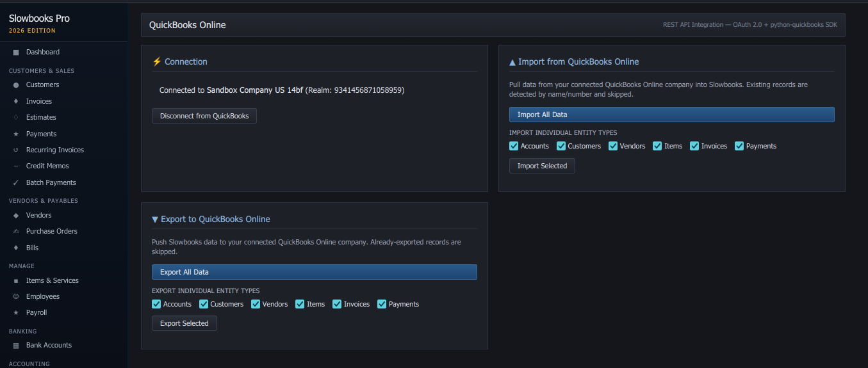Click the 2026 EDITION label
The image size is (868, 368).
tap(32, 31)
